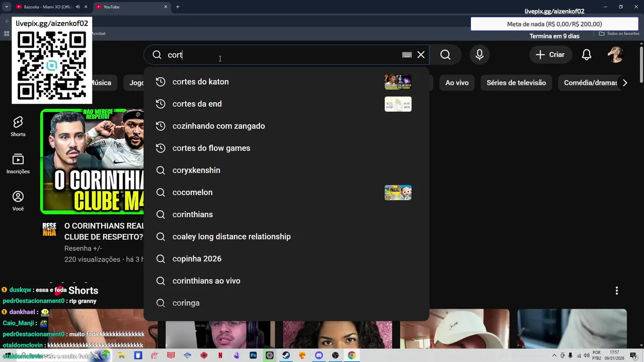Click the POR PTB2 language indicator
Image resolution: width=644 pixels, height=362 pixels.
597,355
